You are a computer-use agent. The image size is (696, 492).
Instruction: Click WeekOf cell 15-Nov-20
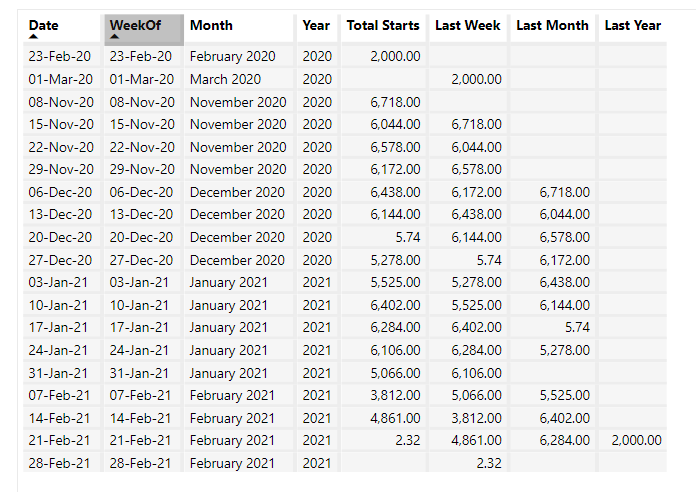click(142, 124)
